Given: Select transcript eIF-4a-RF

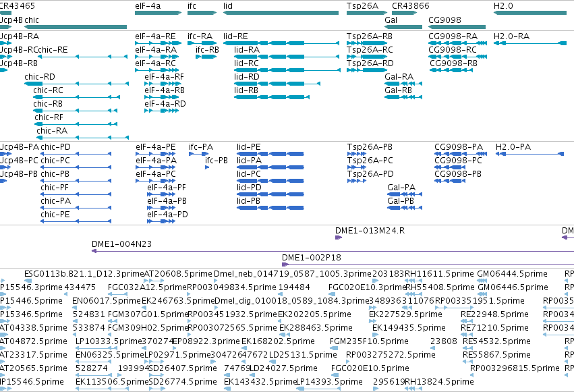Looking at the screenshot, I should click(x=161, y=84).
